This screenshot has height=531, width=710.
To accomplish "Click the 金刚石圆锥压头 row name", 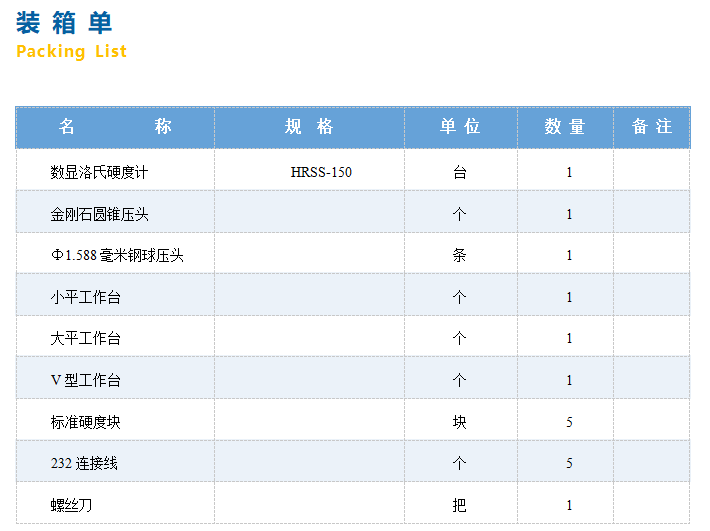I will tap(99, 214).
